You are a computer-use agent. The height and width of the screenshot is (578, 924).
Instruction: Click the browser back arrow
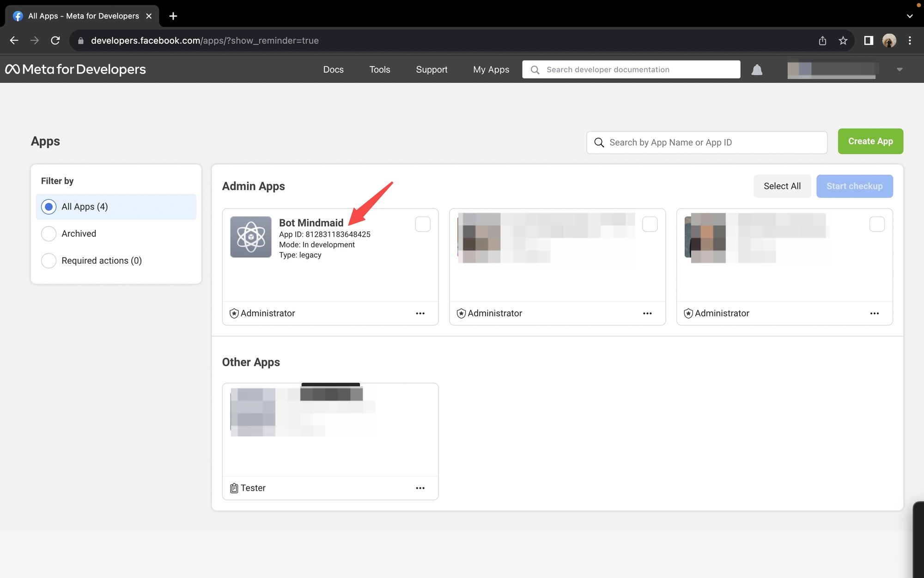tap(14, 41)
